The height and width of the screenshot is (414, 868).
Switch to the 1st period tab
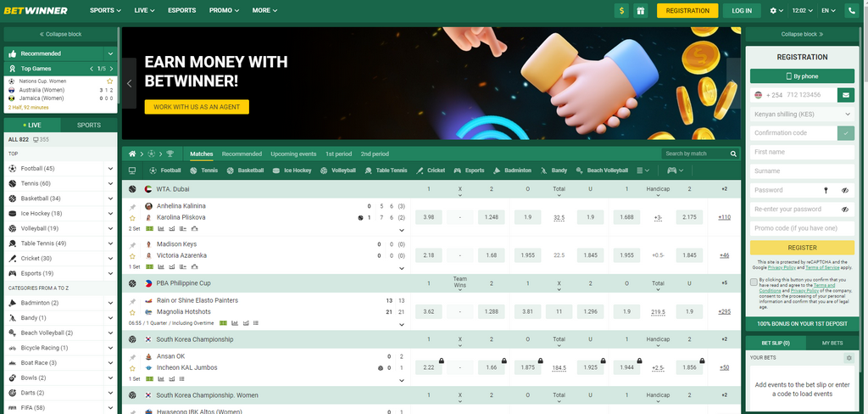pyautogui.click(x=338, y=154)
